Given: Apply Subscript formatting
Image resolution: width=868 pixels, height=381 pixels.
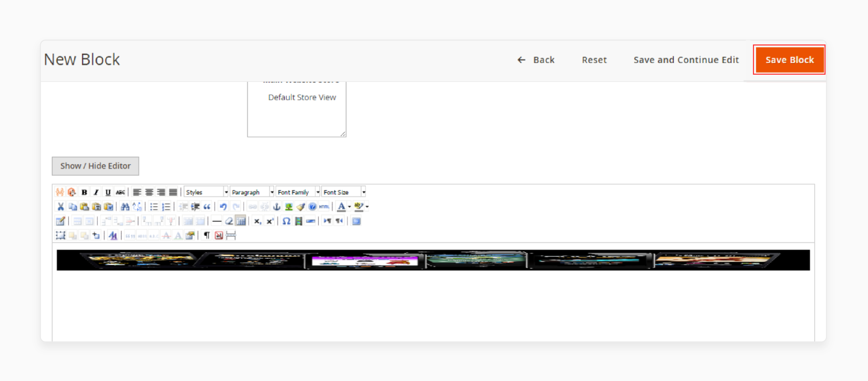Looking at the screenshot, I should [257, 221].
